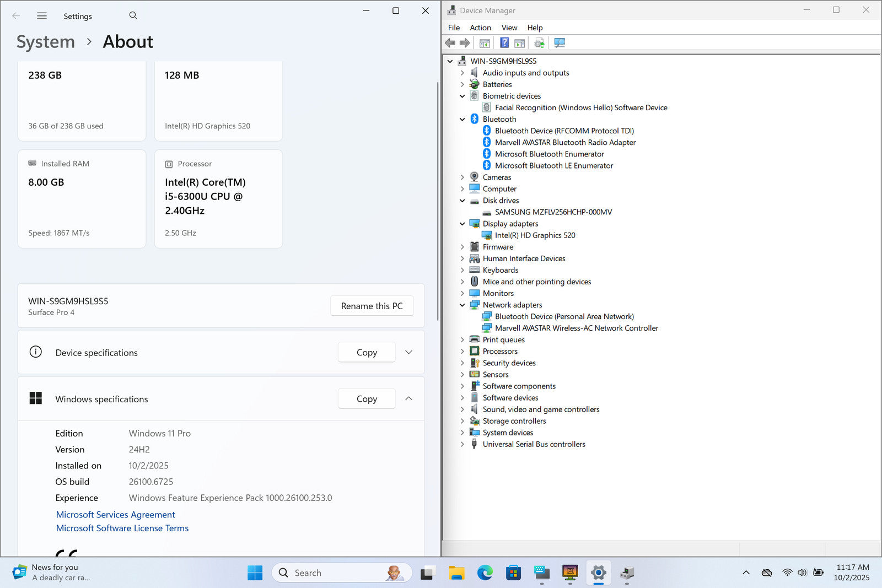
Task: Open the Microsoft Software License Terms link
Action: (122, 528)
